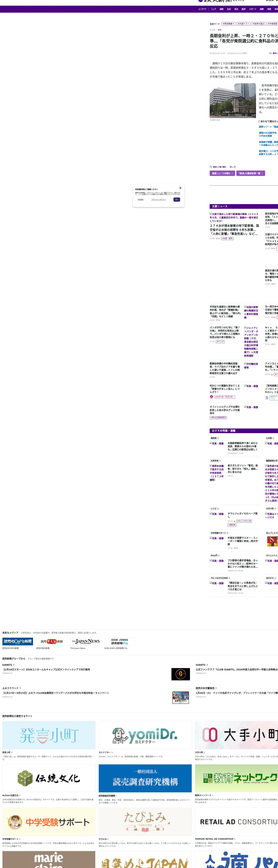Expand the 関西発 category chevron
Image resolution: width=278 pixels, height=868 pixels.
click(218, 438)
